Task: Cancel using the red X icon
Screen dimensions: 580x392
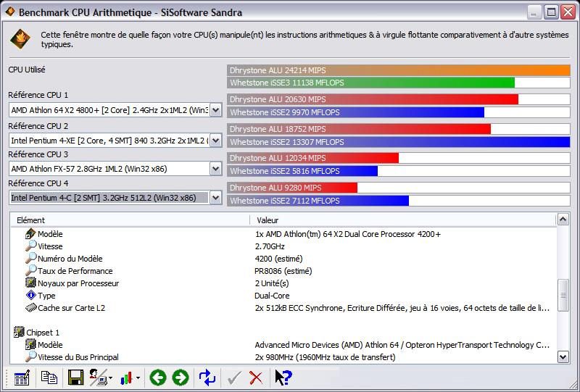Action: (x=256, y=378)
